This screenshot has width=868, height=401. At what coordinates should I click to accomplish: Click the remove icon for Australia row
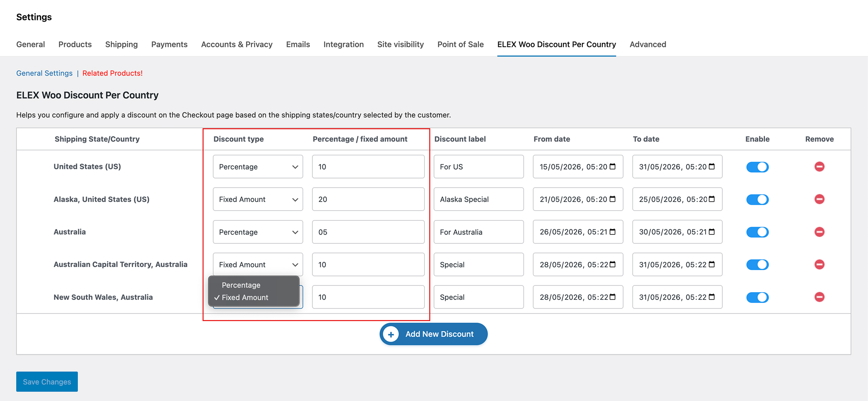tap(819, 232)
